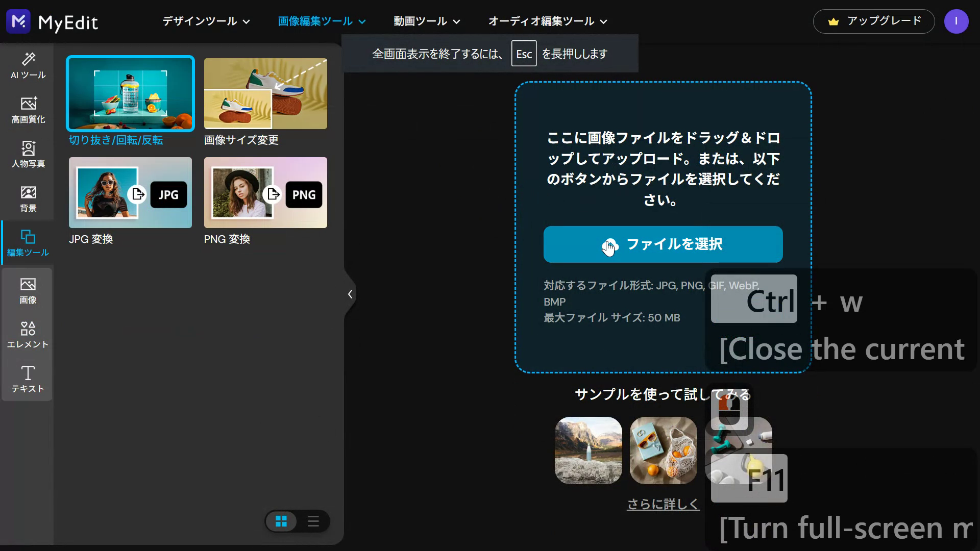980x551 pixels.
Task: Click the ファイルを選択 upload button
Action: coord(663,244)
